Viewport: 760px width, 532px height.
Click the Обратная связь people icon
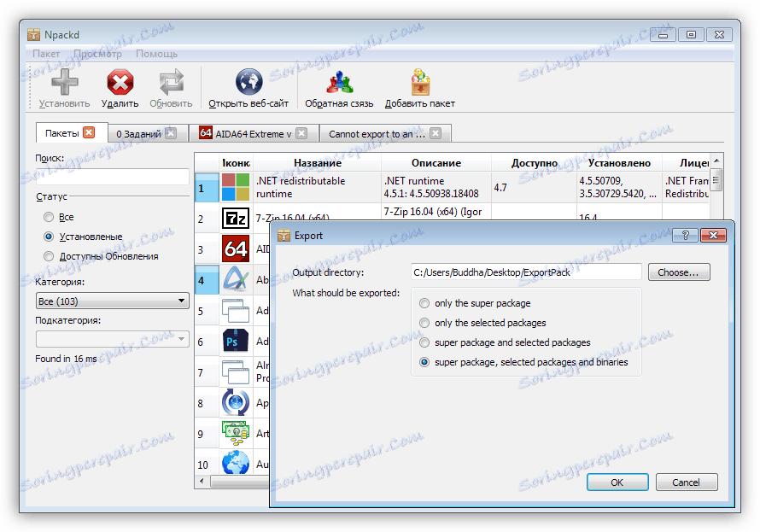tap(339, 81)
